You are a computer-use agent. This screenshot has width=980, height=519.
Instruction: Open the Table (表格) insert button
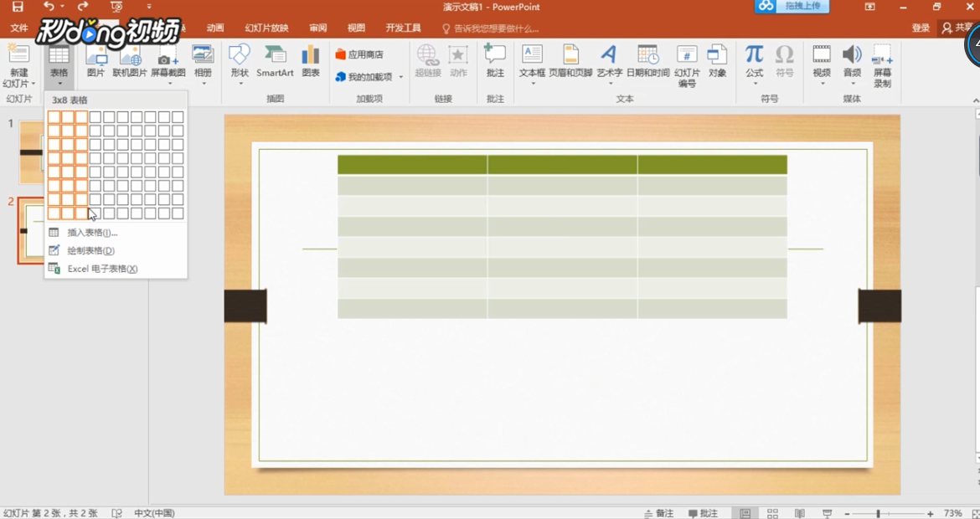[59, 65]
